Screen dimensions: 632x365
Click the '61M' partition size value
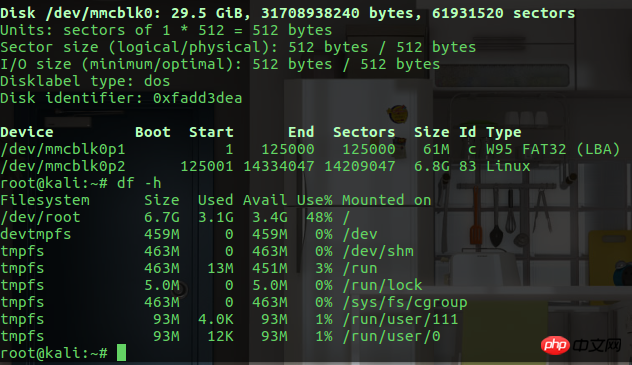(x=436, y=149)
